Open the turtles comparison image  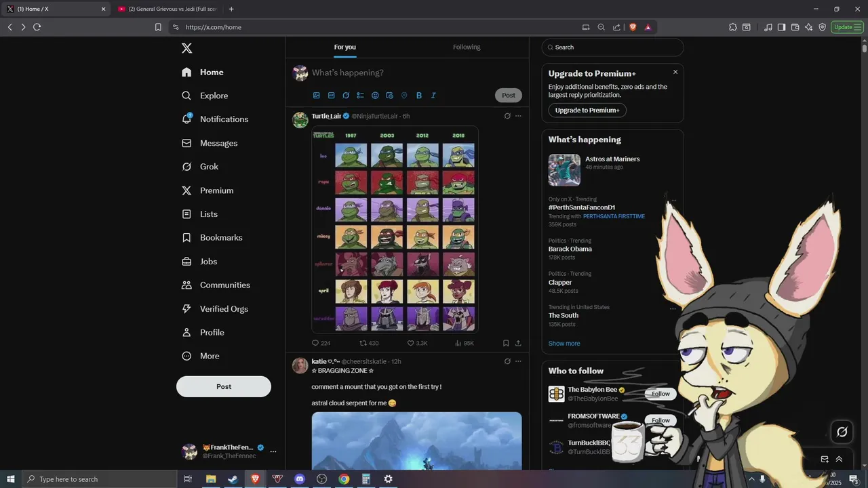tap(395, 229)
